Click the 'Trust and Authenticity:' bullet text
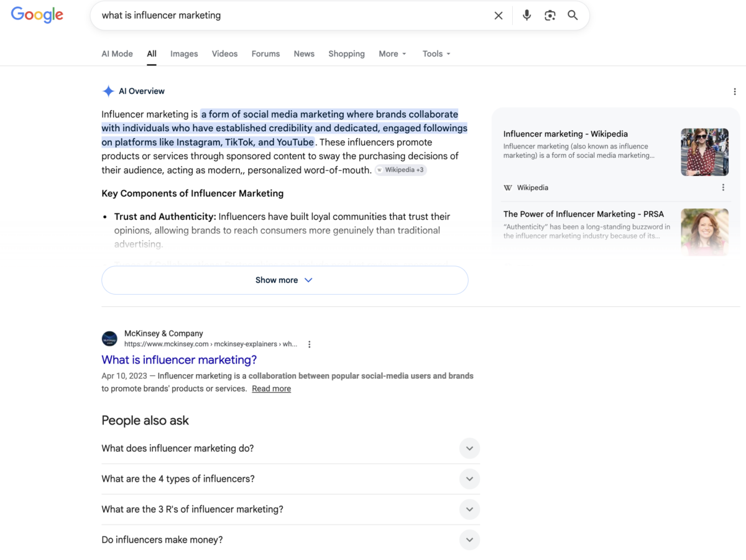 click(x=165, y=217)
